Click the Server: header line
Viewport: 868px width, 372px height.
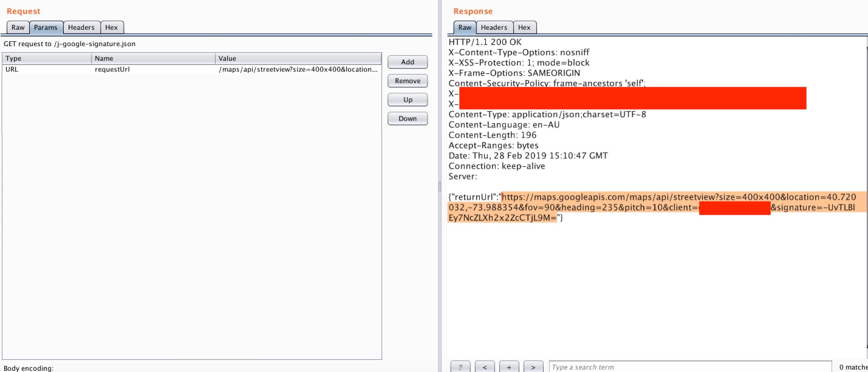pyautogui.click(x=463, y=176)
